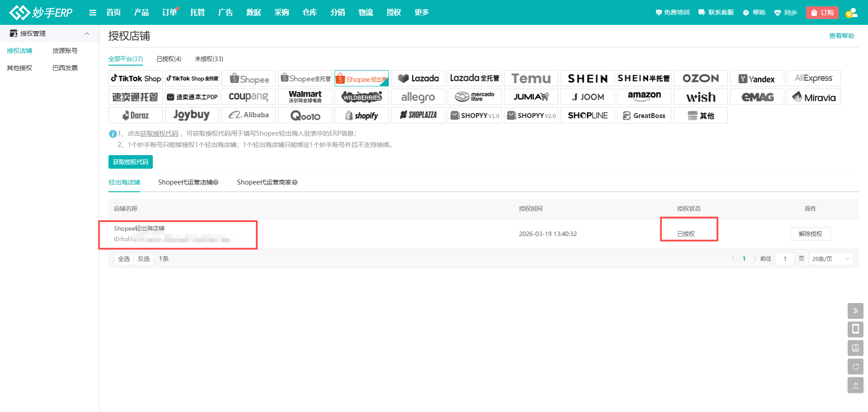
Task: Click the 反选 button
Action: click(144, 259)
